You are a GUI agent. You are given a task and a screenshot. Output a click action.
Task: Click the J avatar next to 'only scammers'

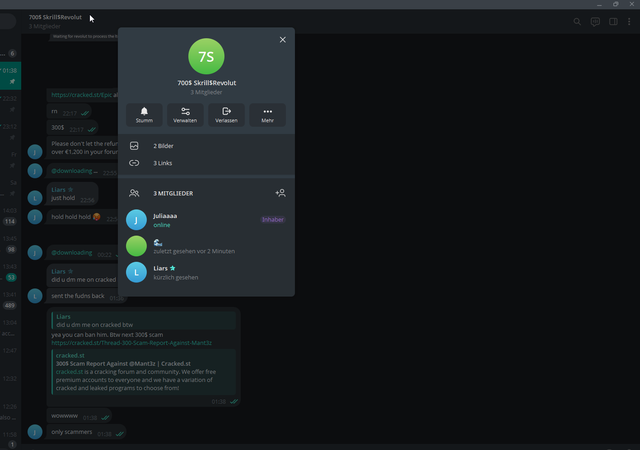(x=35, y=432)
